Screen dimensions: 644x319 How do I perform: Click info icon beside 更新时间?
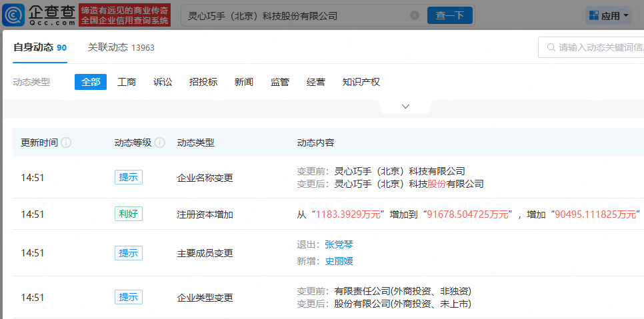[x=67, y=143]
